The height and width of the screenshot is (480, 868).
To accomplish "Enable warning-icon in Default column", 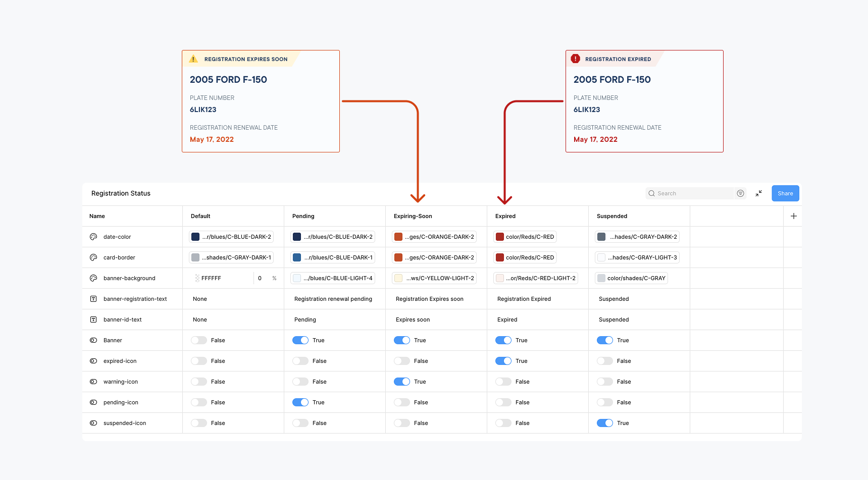I will [x=199, y=382].
